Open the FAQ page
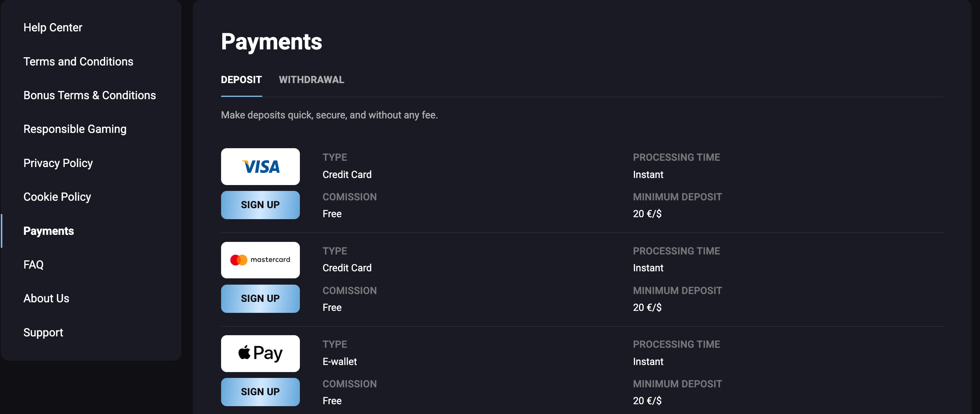 point(34,265)
